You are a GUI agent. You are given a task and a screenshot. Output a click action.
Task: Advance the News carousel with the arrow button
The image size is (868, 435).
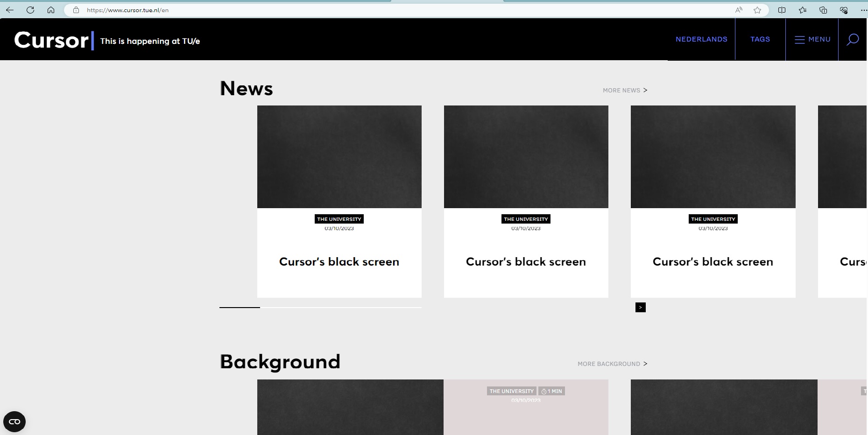point(641,307)
